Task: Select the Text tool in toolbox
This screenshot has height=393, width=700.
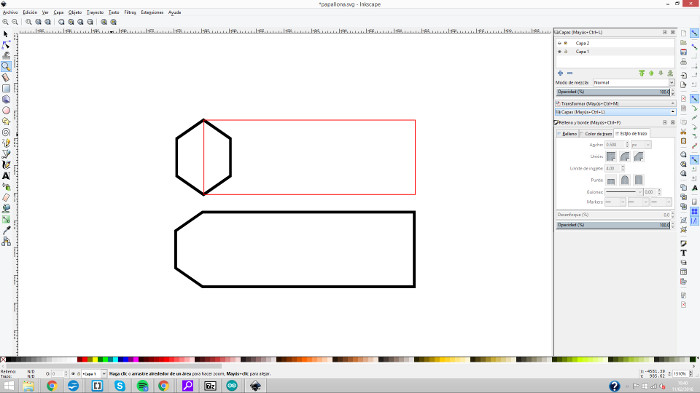Action: (6, 176)
